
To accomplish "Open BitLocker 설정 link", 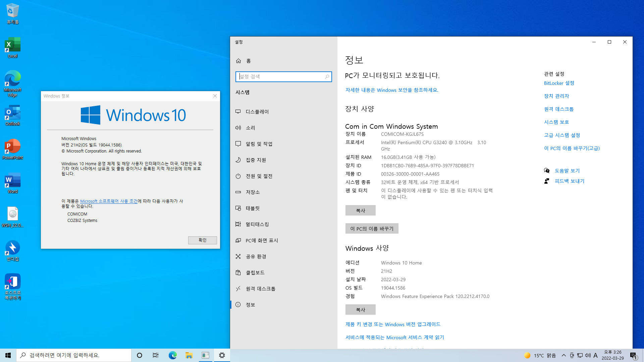I will 559,83.
